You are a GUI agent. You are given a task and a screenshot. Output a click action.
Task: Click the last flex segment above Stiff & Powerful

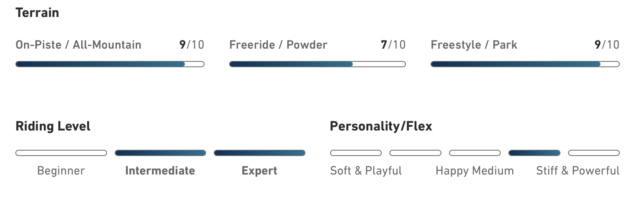pyautogui.click(x=594, y=153)
